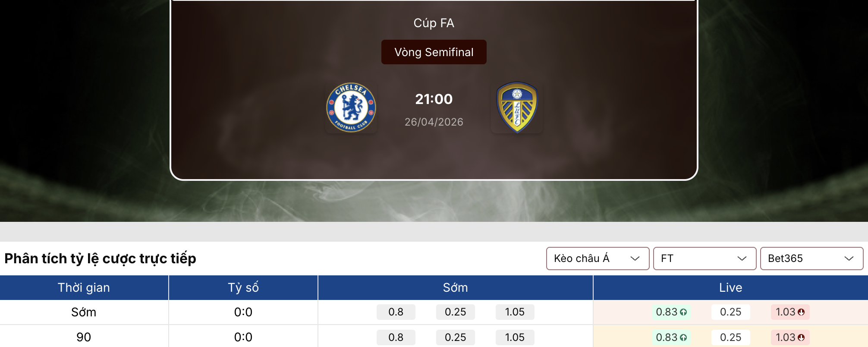Click the Cúp FA competition title
The width and height of the screenshot is (868, 347).
(434, 23)
